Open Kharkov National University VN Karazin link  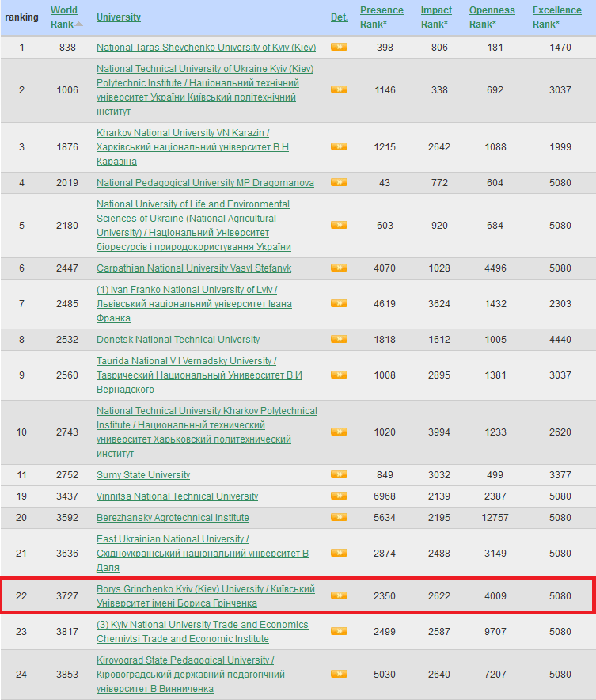[192, 147]
